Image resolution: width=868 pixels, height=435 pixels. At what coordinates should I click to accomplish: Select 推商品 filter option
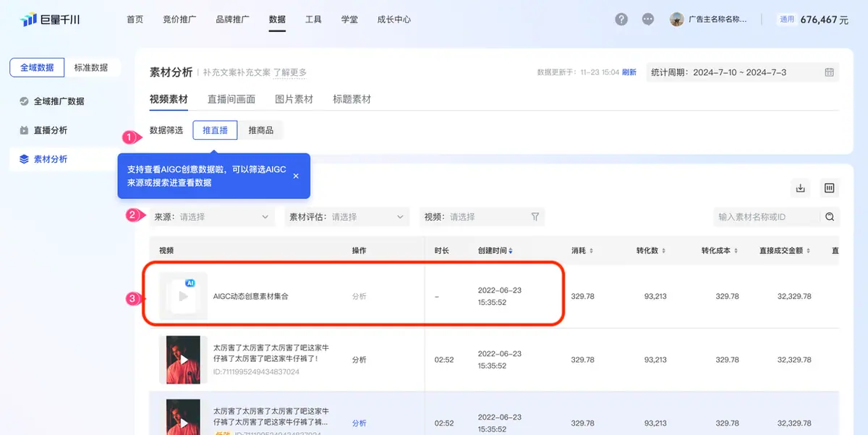(260, 130)
